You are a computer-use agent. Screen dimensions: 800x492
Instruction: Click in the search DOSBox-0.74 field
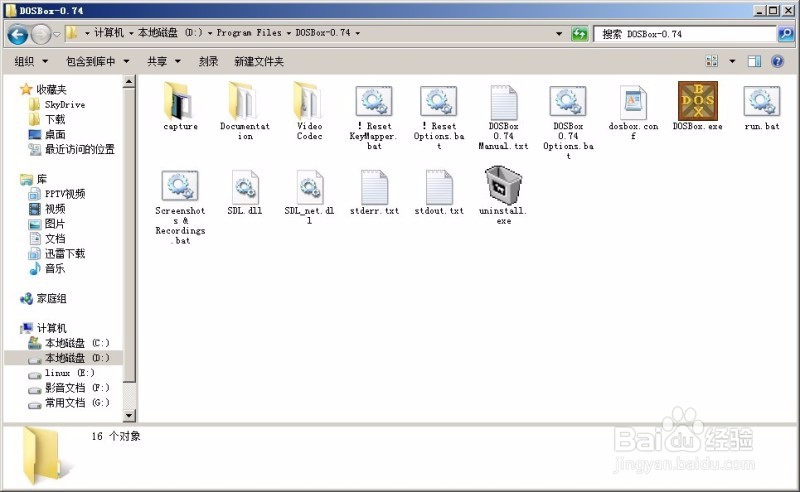[x=685, y=34]
